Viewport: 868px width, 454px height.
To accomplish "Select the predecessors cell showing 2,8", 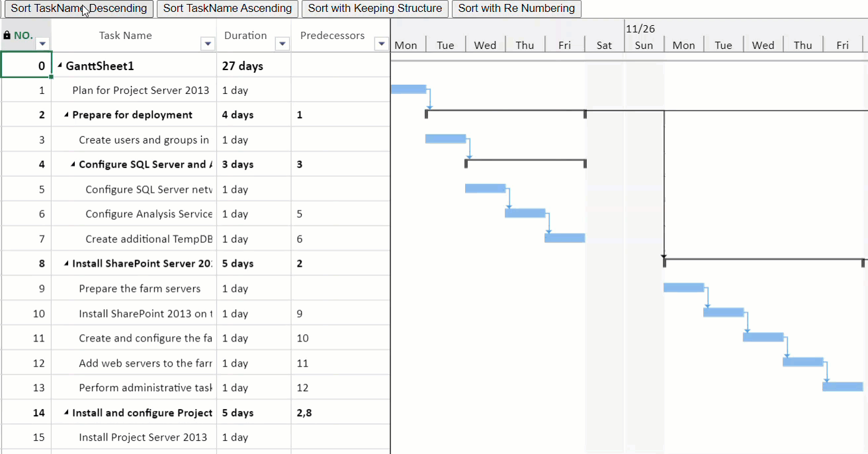I will pos(341,413).
